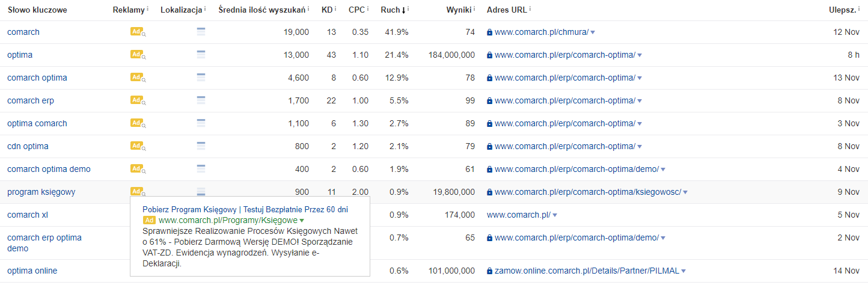Open ad display URL www.comarch.pl/Programy/Księgowe

[x=228, y=221]
